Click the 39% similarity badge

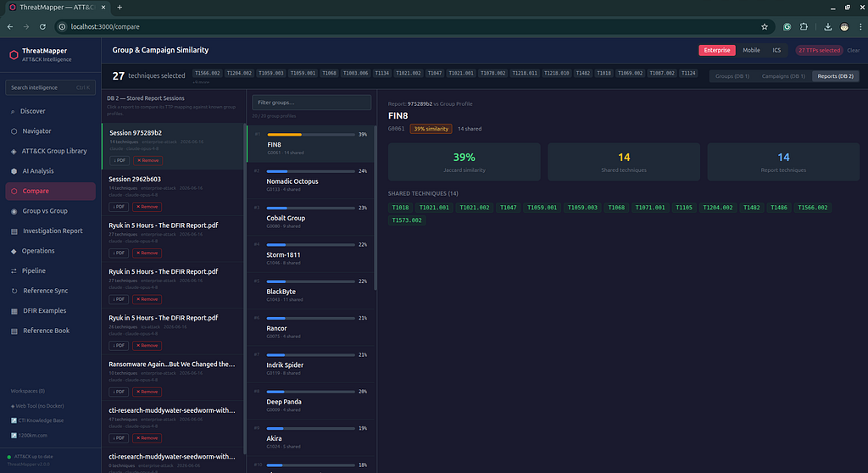pyautogui.click(x=431, y=129)
